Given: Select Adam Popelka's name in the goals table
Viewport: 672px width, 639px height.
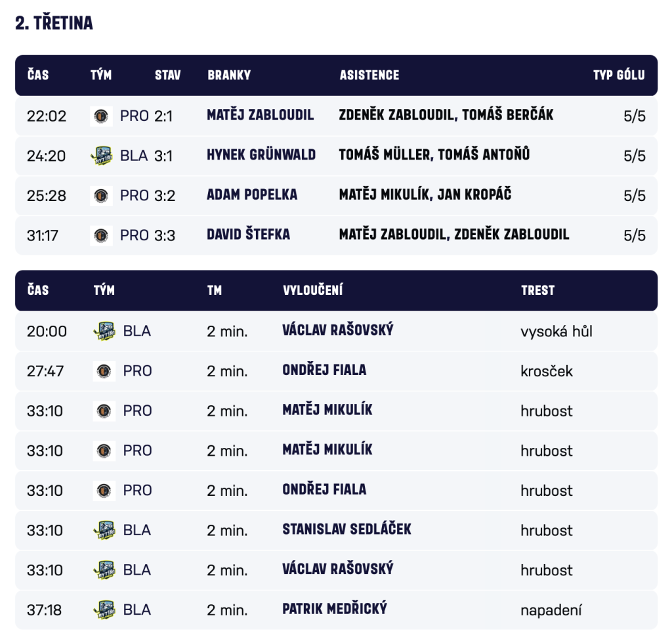Looking at the screenshot, I should (252, 194).
